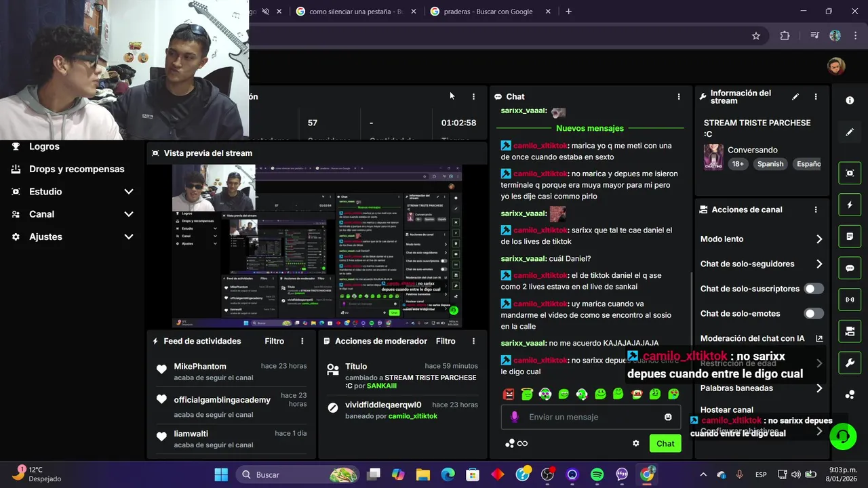Select Hostear canal option
Screen dimensions: 868x488
[727, 410]
